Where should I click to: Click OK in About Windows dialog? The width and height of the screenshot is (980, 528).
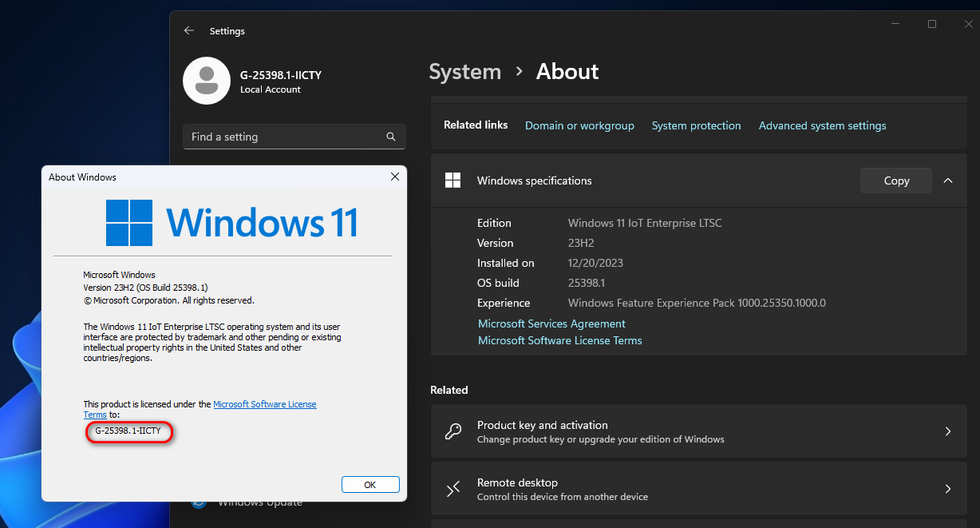(370, 485)
